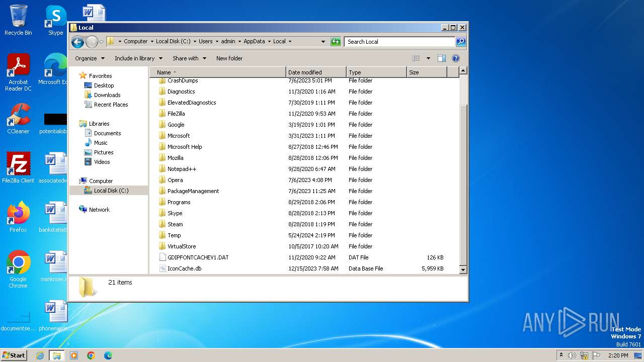Open Microsoft Edge from the taskbar

coord(108,355)
